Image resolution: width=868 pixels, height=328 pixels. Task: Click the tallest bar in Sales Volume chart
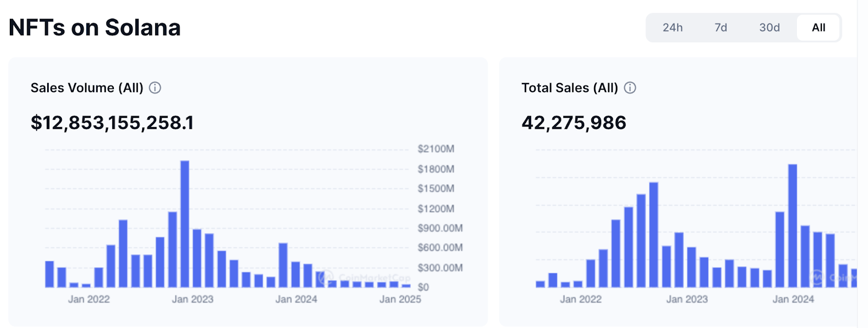pyautogui.click(x=184, y=224)
